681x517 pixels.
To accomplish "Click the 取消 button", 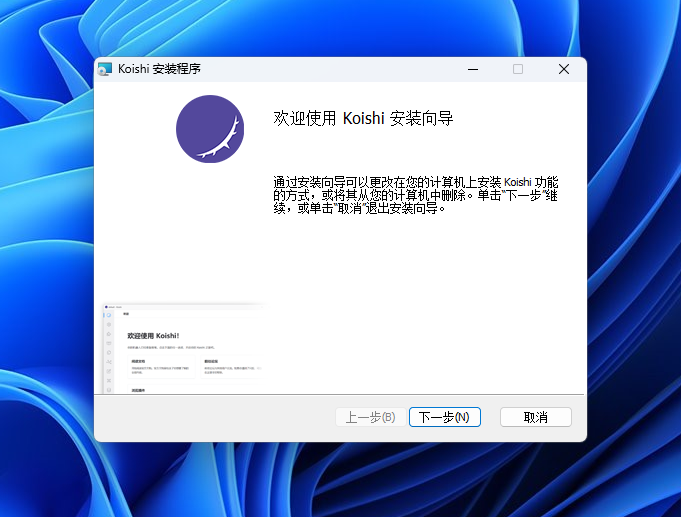I will pyautogui.click(x=536, y=417).
